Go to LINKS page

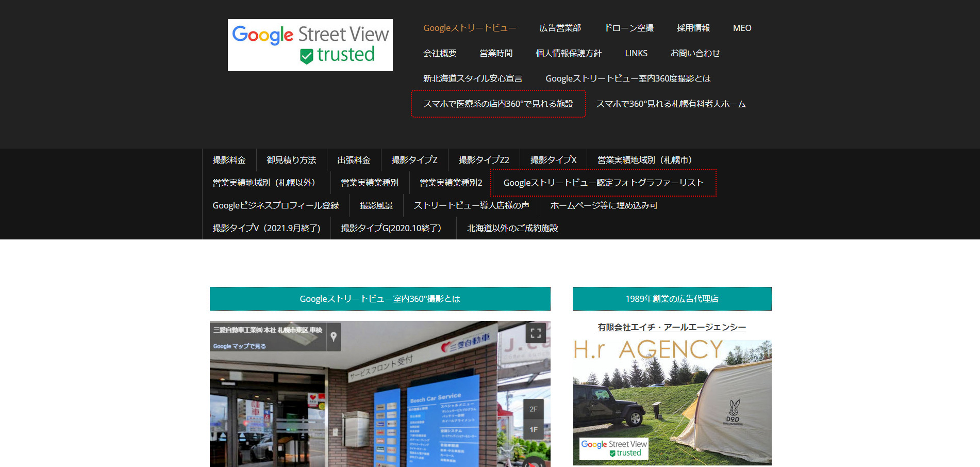tap(636, 53)
